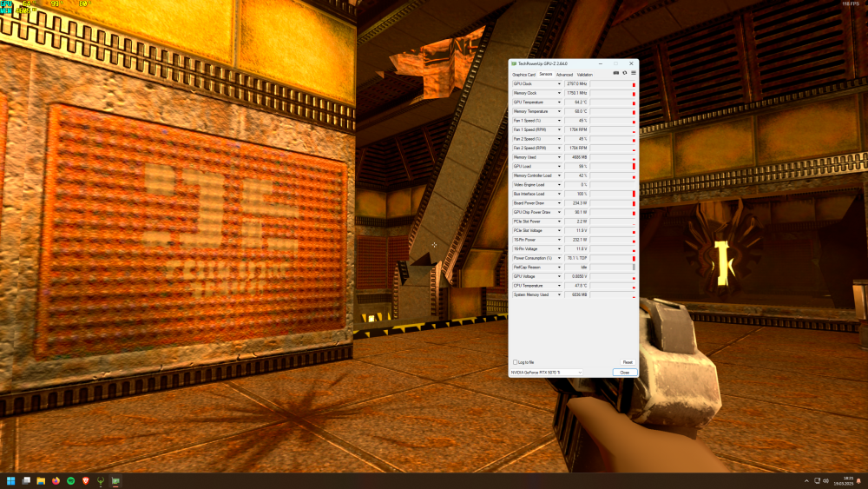Open the GPU Voltage sensor dropdown
The width and height of the screenshot is (868, 489).
559,276
